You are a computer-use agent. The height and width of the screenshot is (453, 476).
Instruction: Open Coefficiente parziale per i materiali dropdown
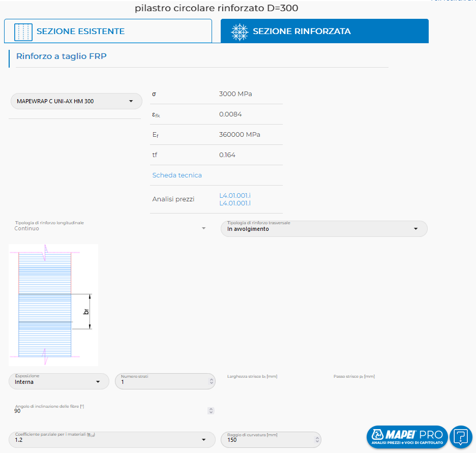pos(112,440)
